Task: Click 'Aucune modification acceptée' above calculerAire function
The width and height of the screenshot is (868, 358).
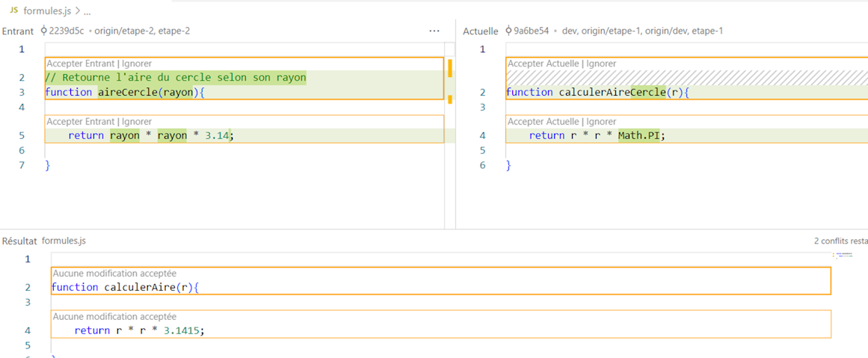Action: point(114,273)
